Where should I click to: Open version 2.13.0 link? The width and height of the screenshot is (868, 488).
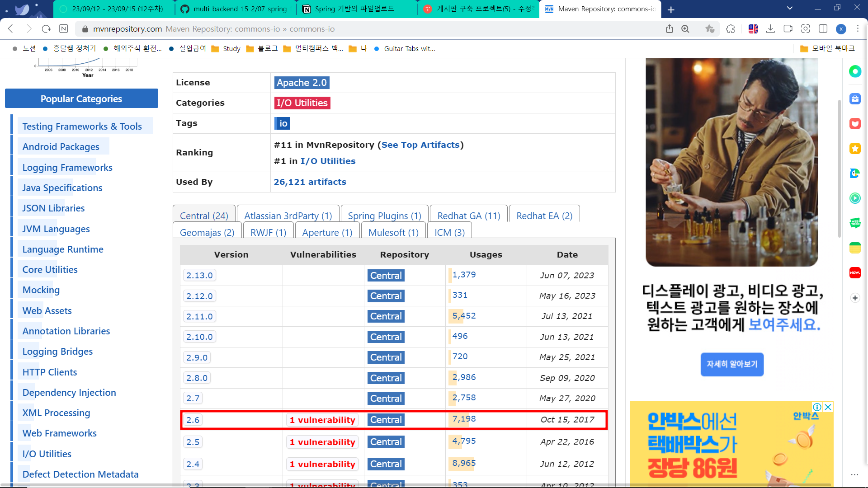pos(199,275)
